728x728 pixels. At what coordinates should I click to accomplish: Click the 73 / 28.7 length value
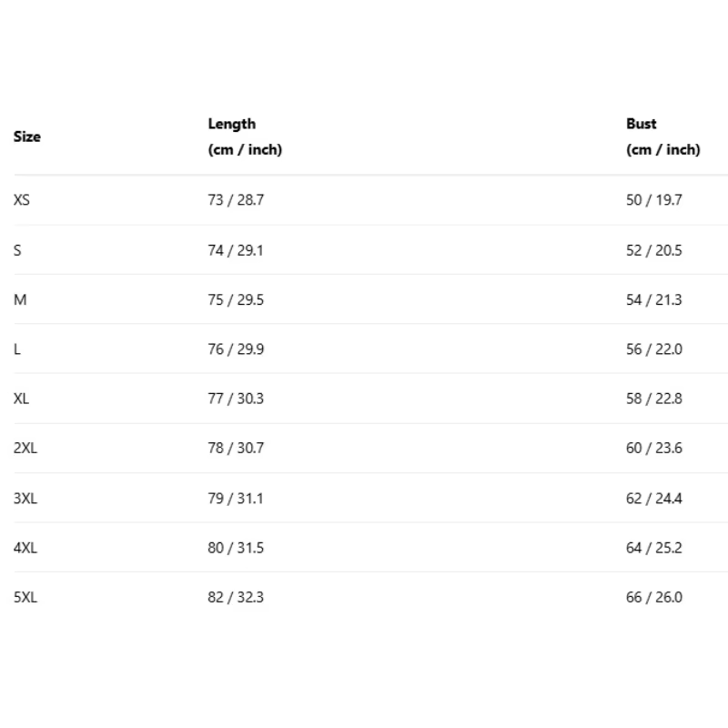236,200
